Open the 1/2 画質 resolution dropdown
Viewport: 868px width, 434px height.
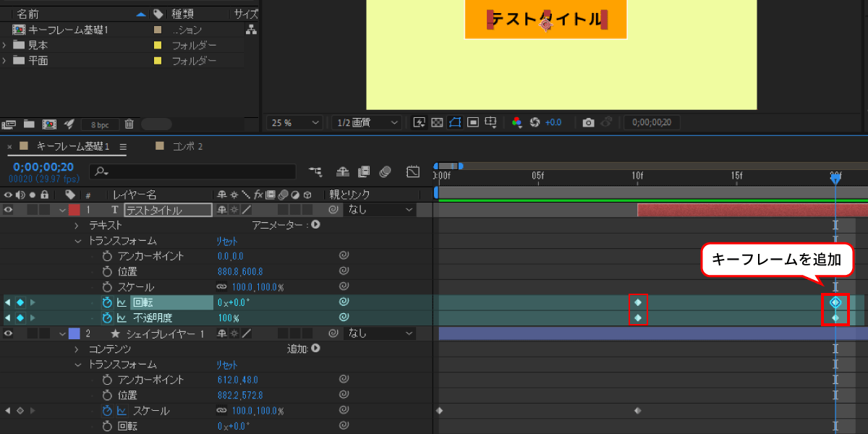pyautogui.click(x=367, y=122)
